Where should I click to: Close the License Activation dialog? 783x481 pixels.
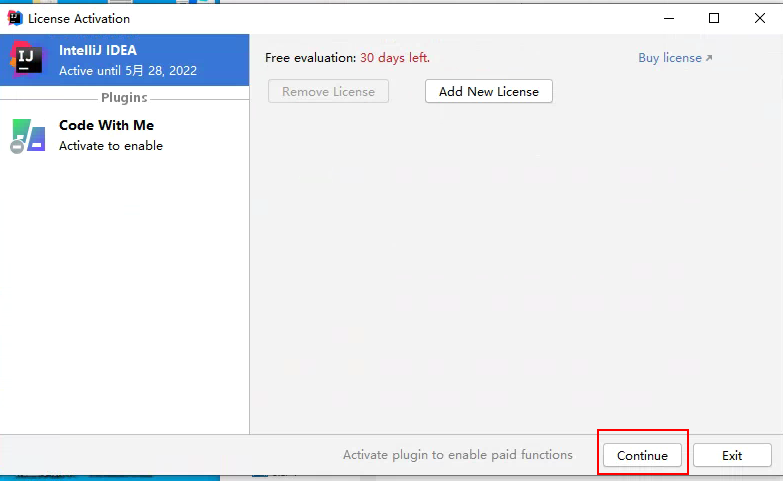click(x=759, y=18)
